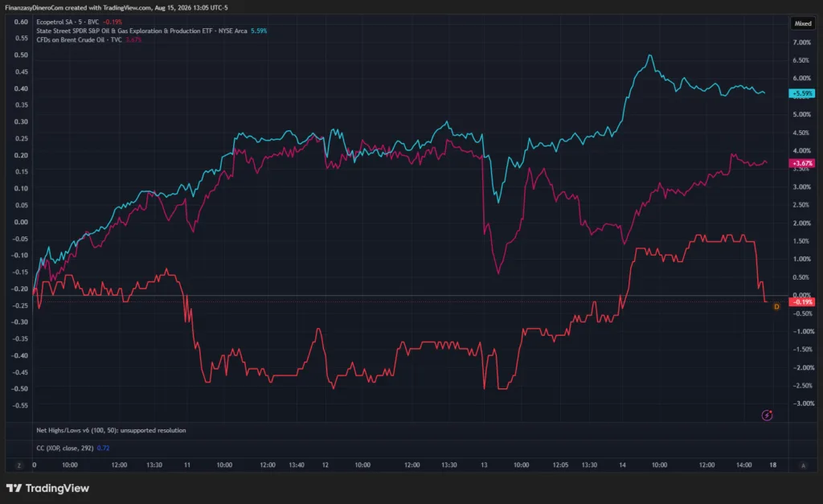Toggle auto scale with the A button

pyautogui.click(x=803, y=465)
